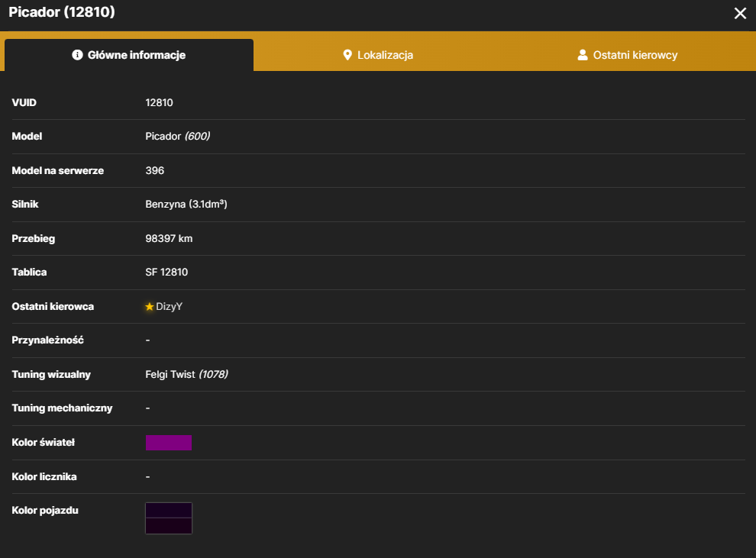The height and width of the screenshot is (558, 756).
Task: Click the engine value Benzyna (3.1dm³)
Action: (x=186, y=205)
